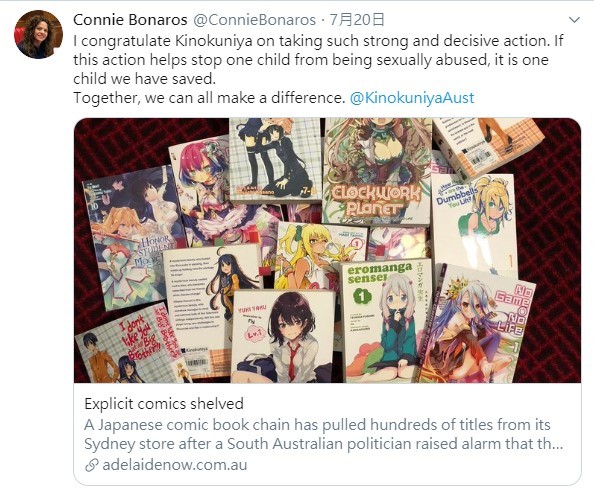594x492 pixels.
Task: Click the Dumbbells manga cover
Action: coord(474,223)
